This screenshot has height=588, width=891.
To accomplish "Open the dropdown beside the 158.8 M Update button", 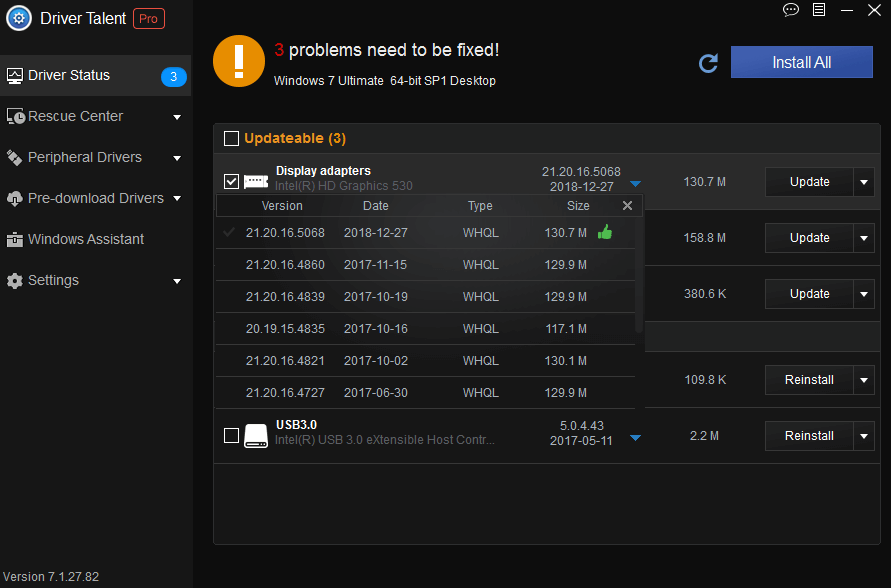I will point(864,238).
